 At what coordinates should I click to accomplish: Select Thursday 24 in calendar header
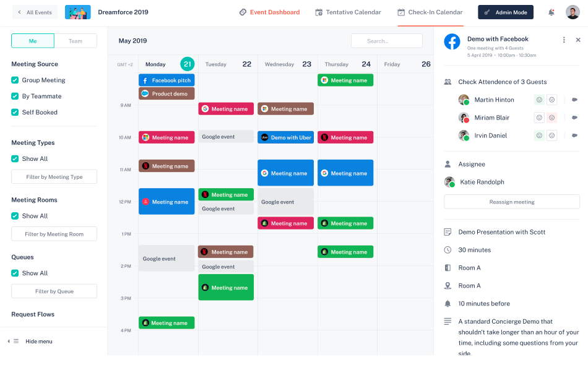347,64
